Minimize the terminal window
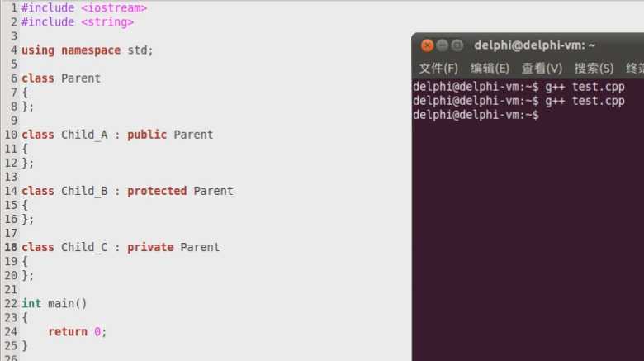 click(443, 45)
